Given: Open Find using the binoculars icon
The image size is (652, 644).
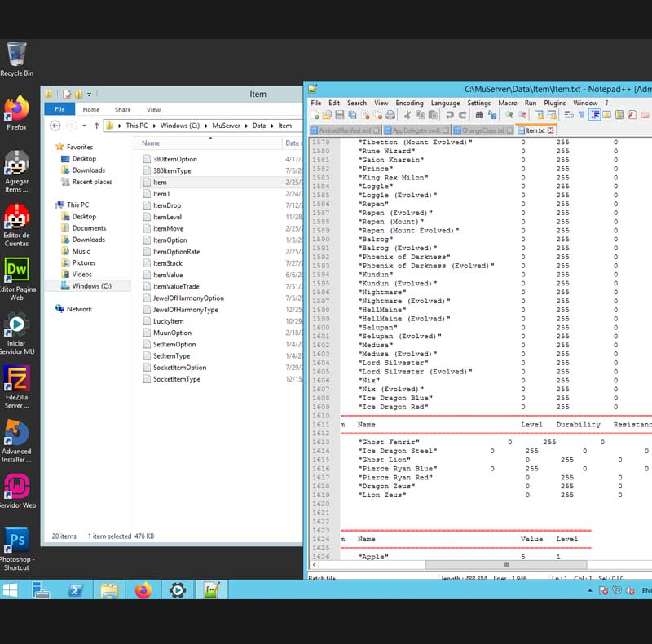Looking at the screenshot, I should tap(478, 116).
